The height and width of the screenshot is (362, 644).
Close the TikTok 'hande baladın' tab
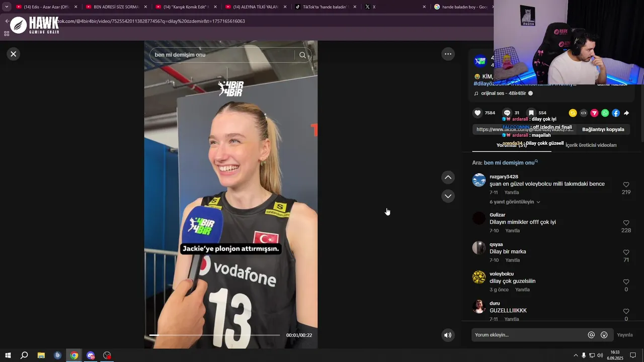[x=355, y=7]
